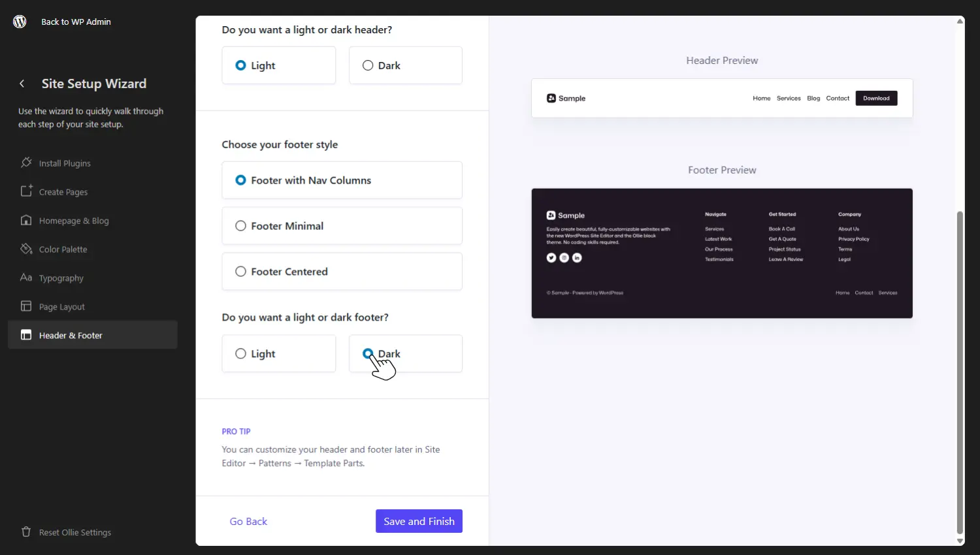Click Testimonials in footer preview
This screenshot has height=555, width=980.
click(x=719, y=259)
